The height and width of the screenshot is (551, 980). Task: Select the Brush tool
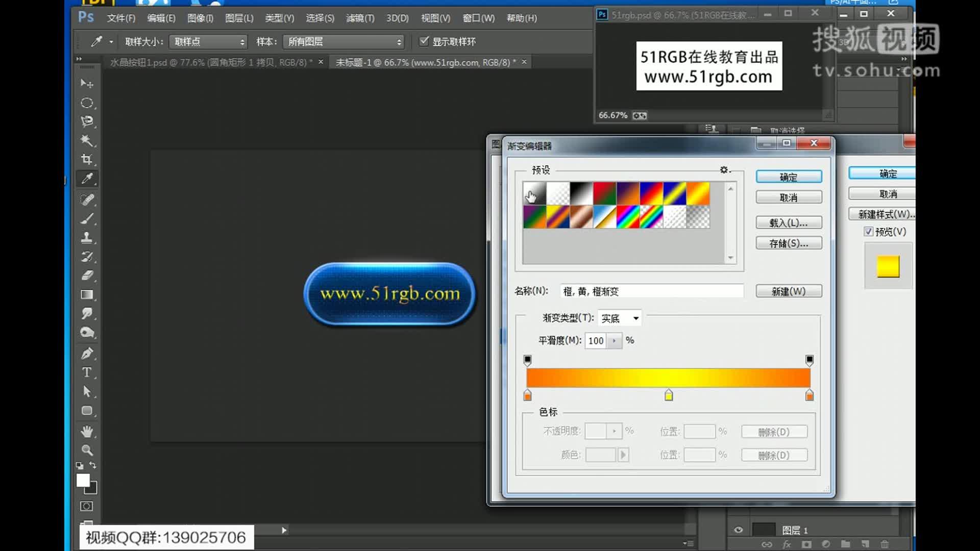pos(87,218)
